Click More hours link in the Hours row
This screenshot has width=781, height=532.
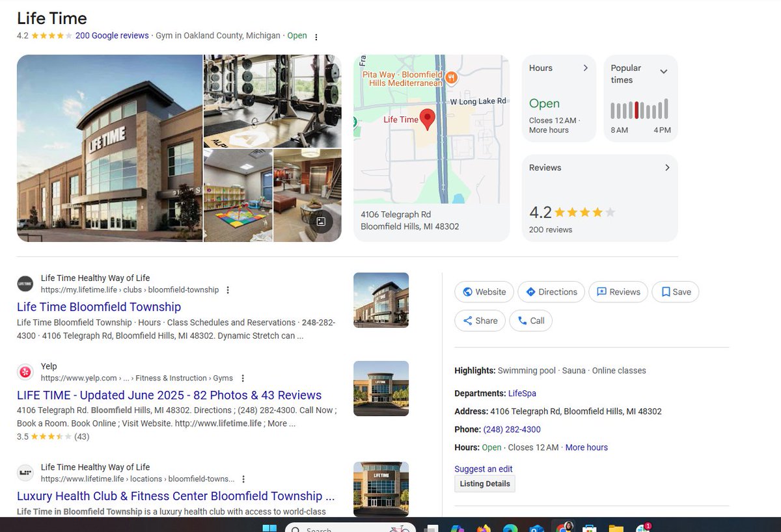tap(586, 447)
